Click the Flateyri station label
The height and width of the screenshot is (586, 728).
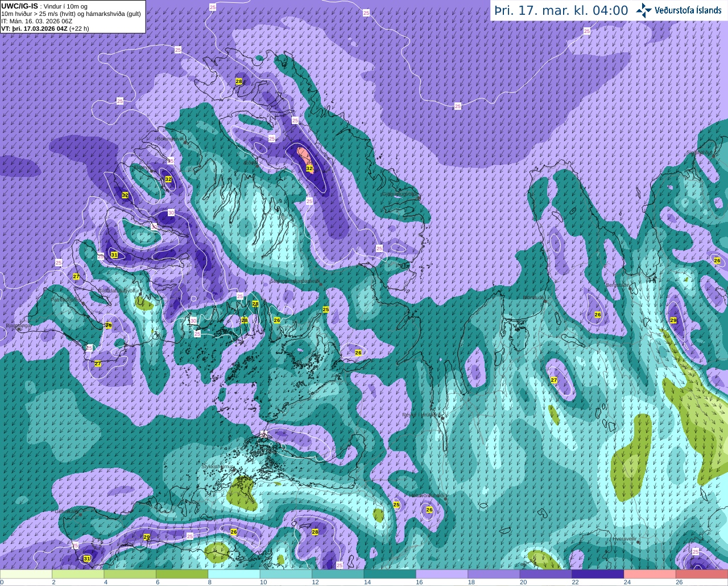(142, 168)
